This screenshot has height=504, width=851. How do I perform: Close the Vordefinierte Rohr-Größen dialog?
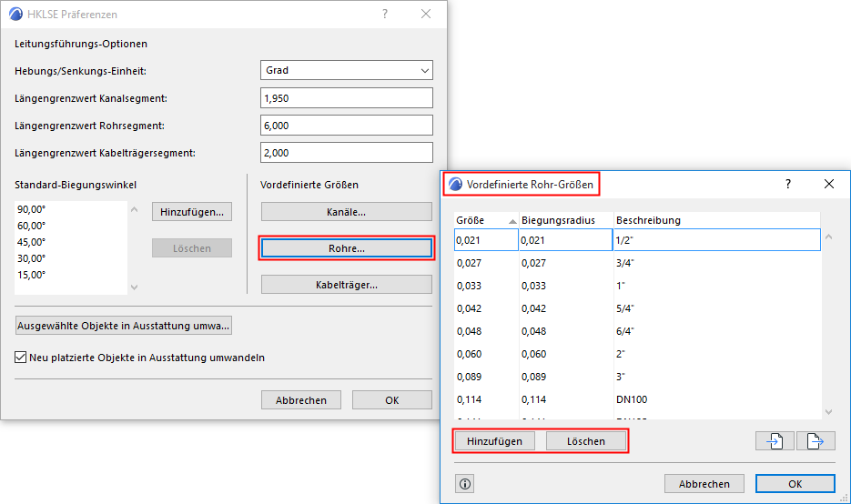pyautogui.click(x=829, y=184)
